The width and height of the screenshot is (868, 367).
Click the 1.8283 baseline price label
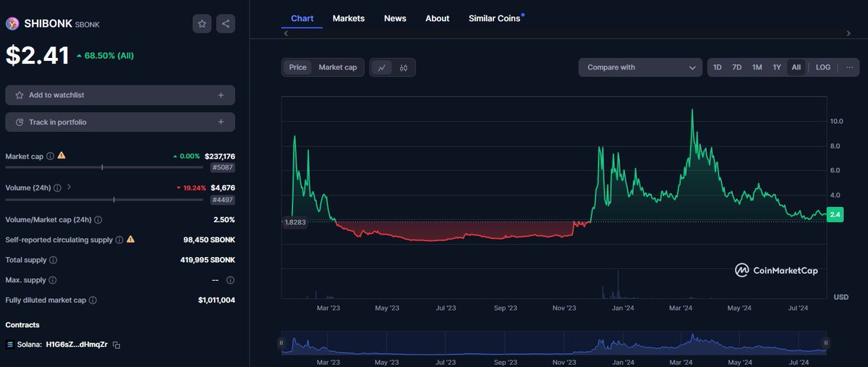click(x=294, y=222)
